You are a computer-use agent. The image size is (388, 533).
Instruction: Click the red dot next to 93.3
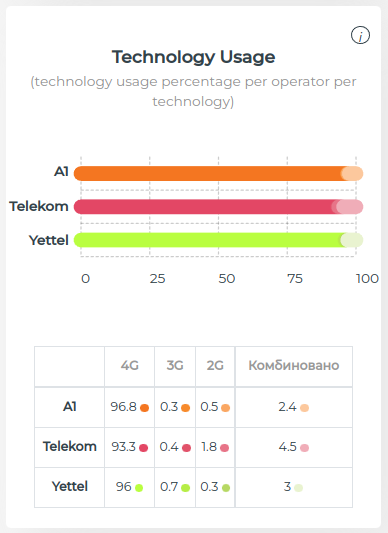pyautogui.click(x=144, y=448)
